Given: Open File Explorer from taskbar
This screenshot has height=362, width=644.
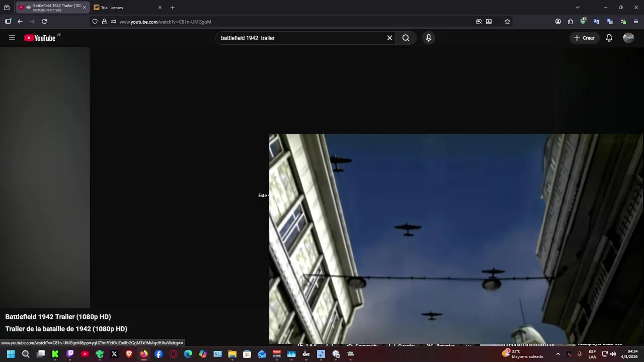Looking at the screenshot, I should coord(232,354).
